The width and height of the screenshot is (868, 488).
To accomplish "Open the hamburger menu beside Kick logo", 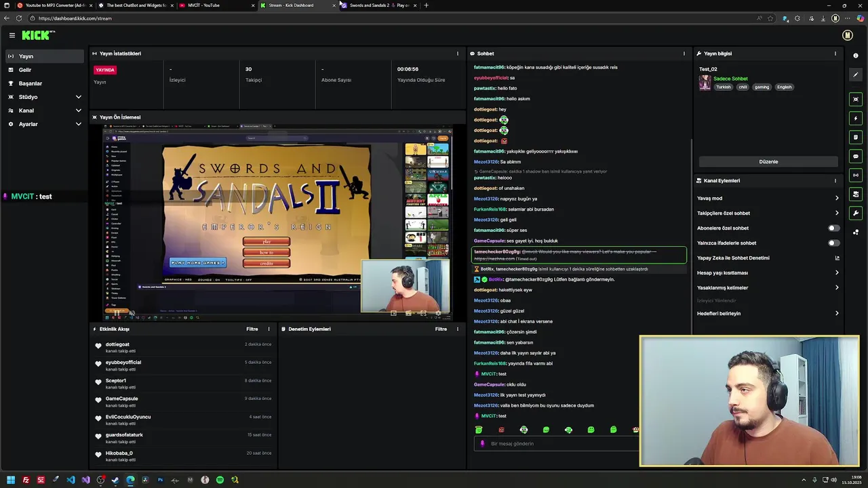I will [12, 35].
